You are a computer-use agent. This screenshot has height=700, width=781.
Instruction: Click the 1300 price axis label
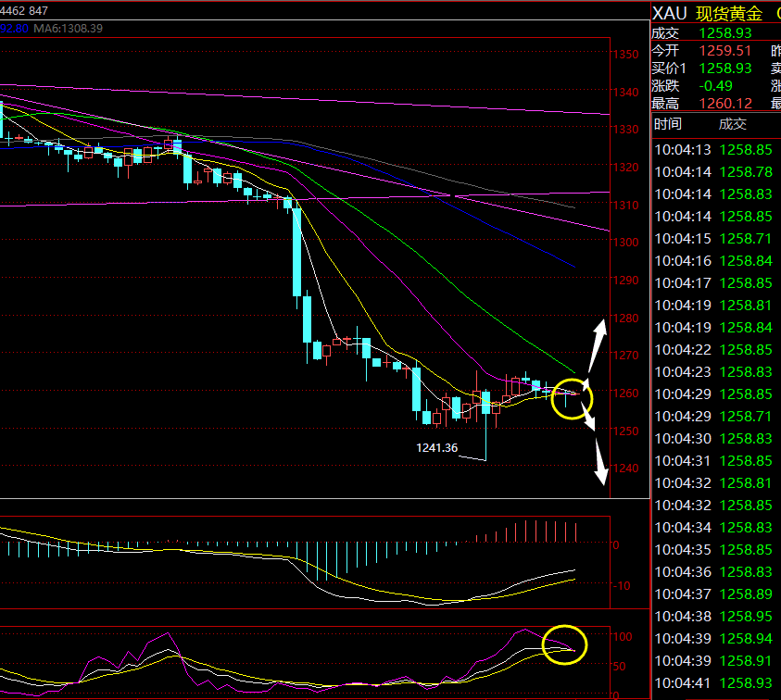point(625,242)
